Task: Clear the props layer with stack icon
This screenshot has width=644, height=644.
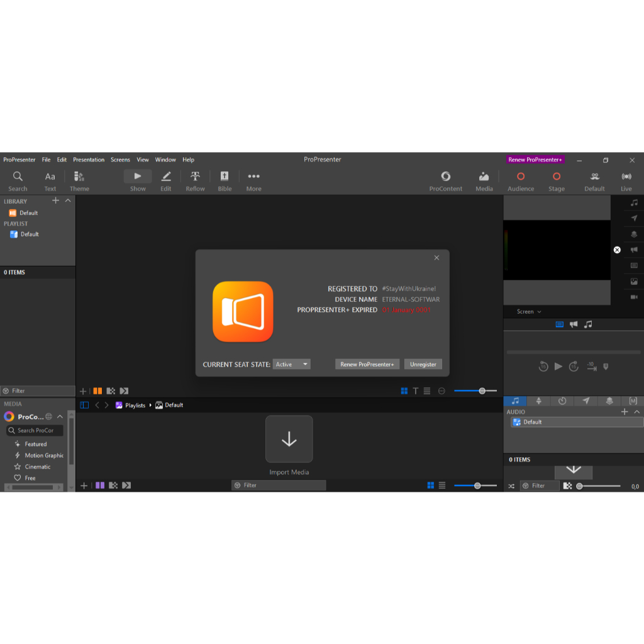Action: pos(634,234)
